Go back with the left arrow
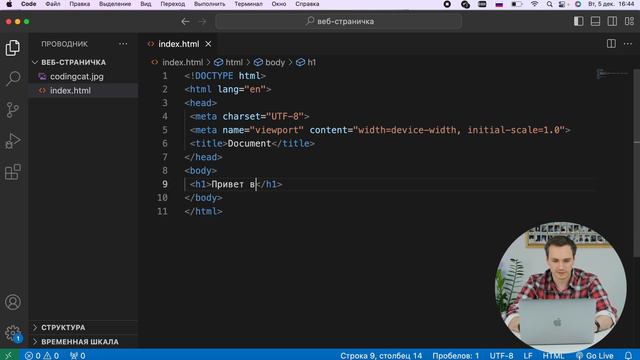The image size is (640, 360). click(x=185, y=21)
